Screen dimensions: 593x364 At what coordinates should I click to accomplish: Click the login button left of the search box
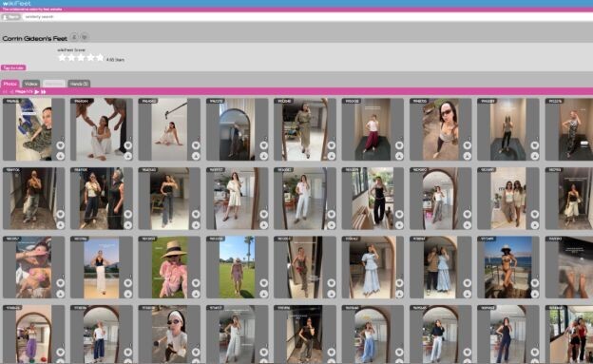[11, 17]
